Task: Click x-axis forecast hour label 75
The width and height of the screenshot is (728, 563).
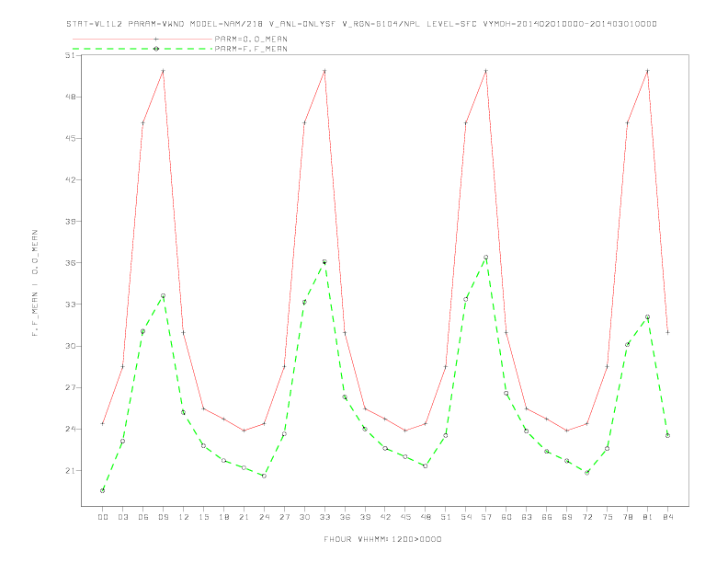Action: (608, 517)
